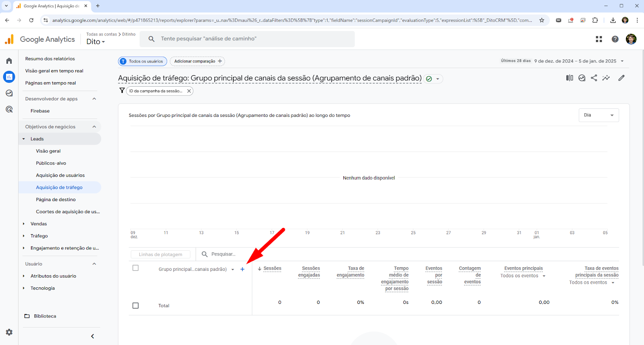644x345 pixels.
Task: Remove the ID da campanha filter chip
Action: [189, 91]
